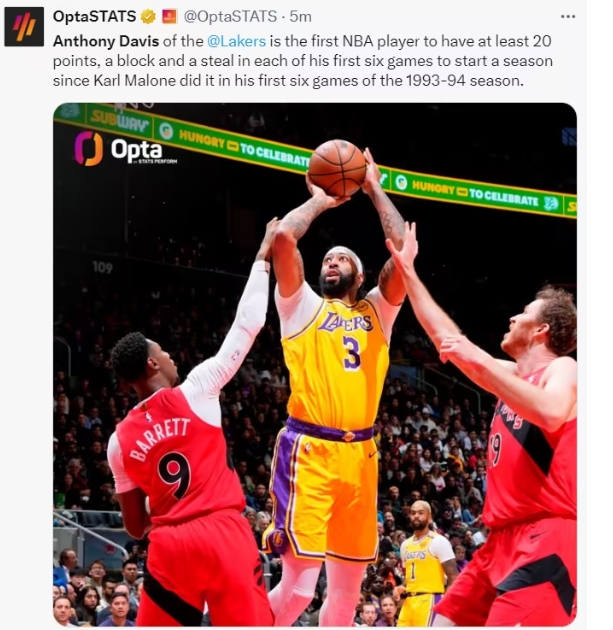
Task: Click the gold verified checkmark badge
Action: [148, 17]
